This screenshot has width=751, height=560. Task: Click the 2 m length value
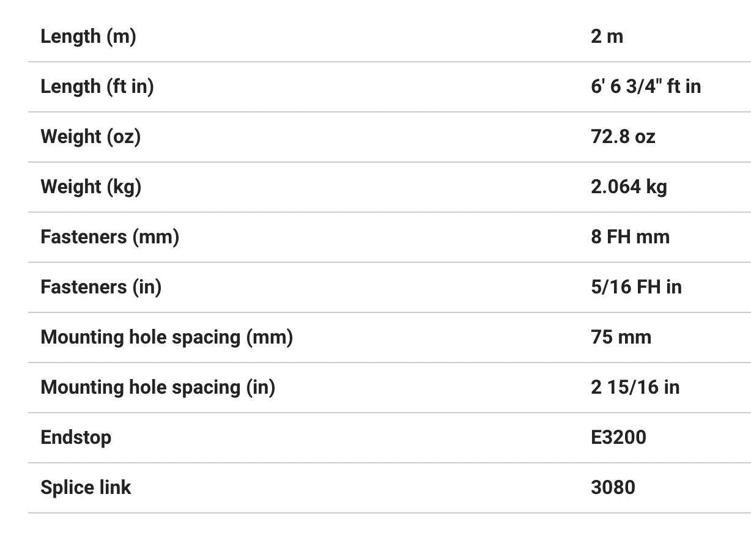(607, 37)
